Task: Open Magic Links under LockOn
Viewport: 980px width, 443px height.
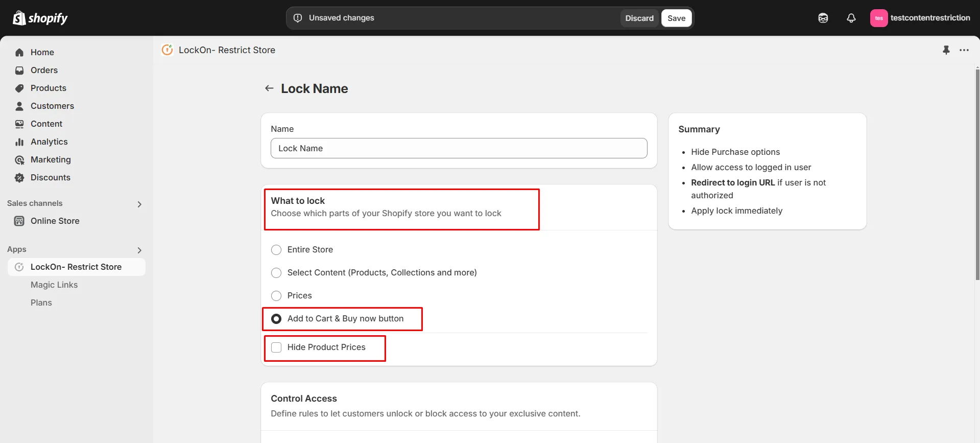Action: click(x=54, y=285)
